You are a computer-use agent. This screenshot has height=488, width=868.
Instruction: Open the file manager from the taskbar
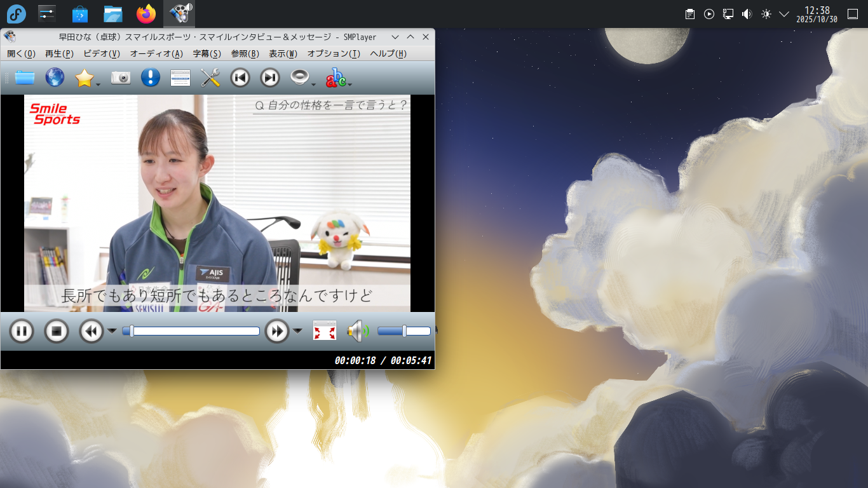pyautogui.click(x=113, y=13)
